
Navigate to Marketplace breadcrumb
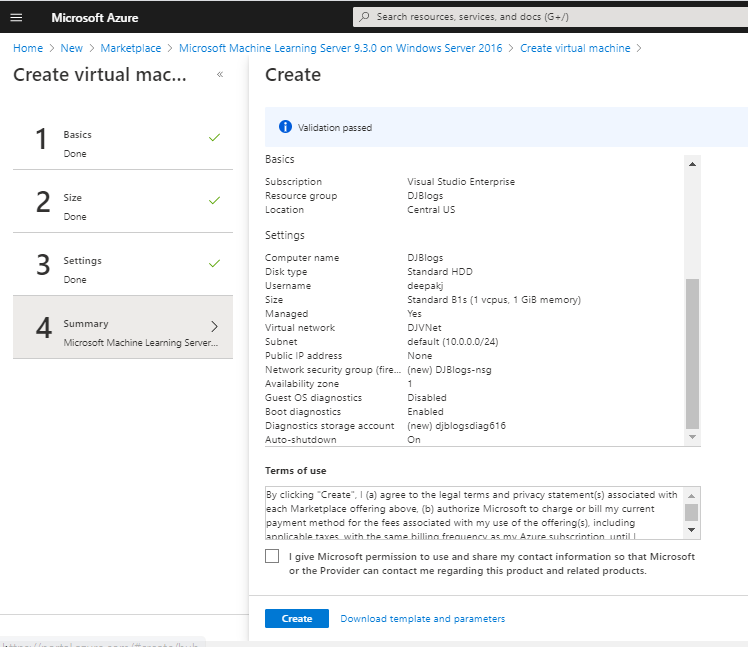pyautogui.click(x=131, y=48)
